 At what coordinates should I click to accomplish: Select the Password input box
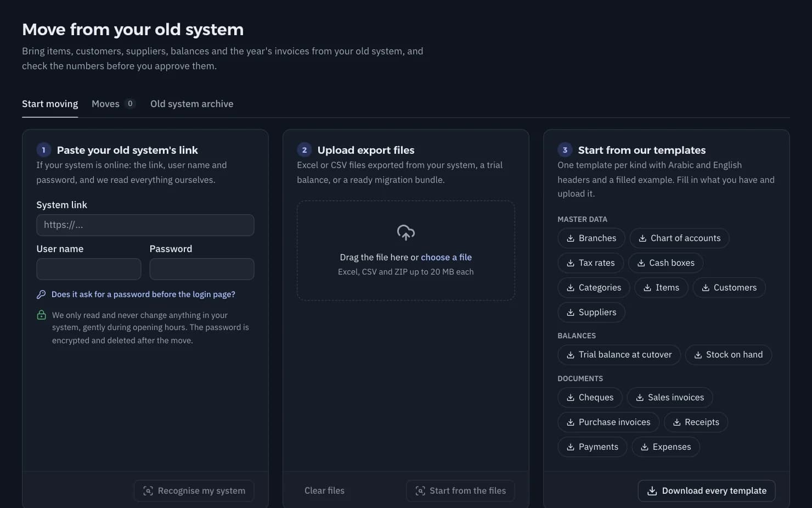(x=202, y=269)
